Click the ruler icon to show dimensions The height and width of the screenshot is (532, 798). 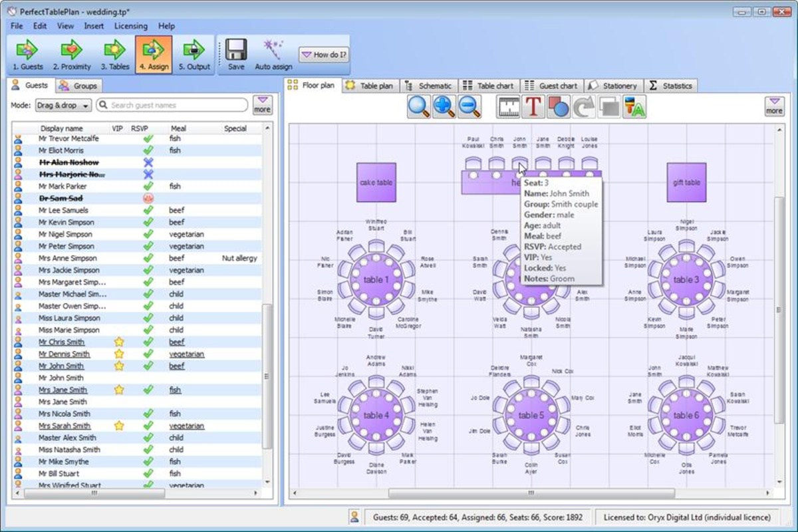[x=507, y=106]
